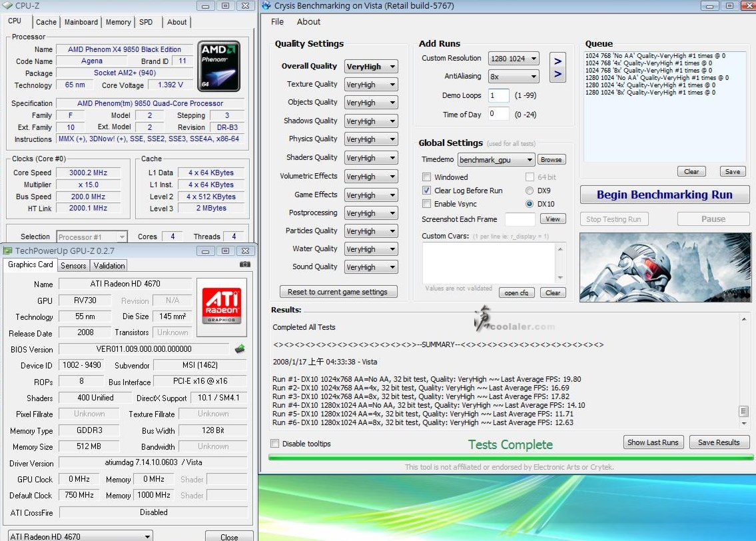This screenshot has width=756, height=541.
Task: Click the BIOS save chip icon in GPU-Z
Action: [x=240, y=348]
